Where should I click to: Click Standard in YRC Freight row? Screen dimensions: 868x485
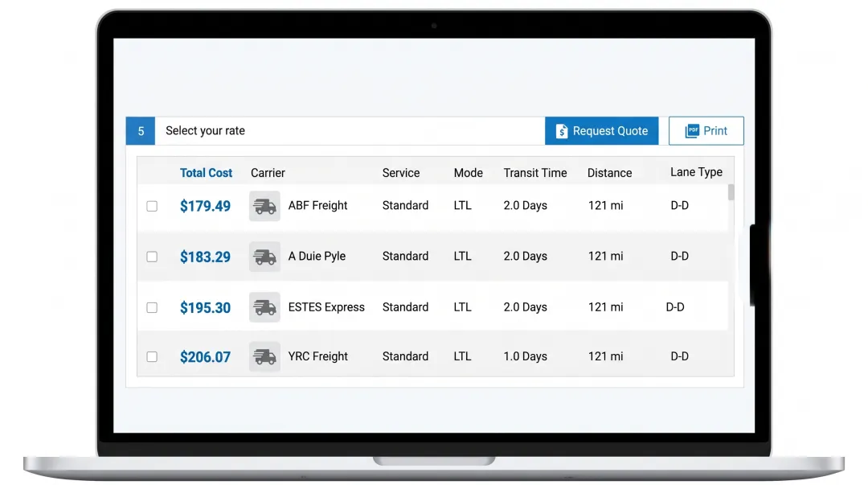pos(405,356)
